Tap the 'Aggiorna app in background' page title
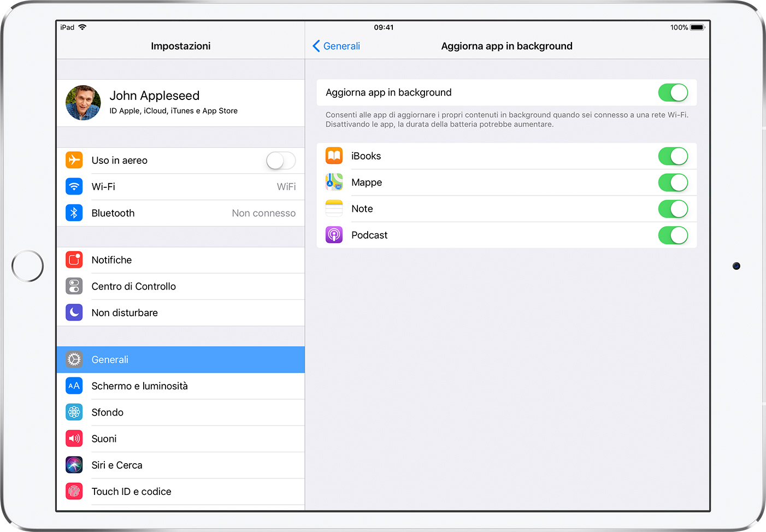766x532 pixels. pyautogui.click(x=506, y=46)
